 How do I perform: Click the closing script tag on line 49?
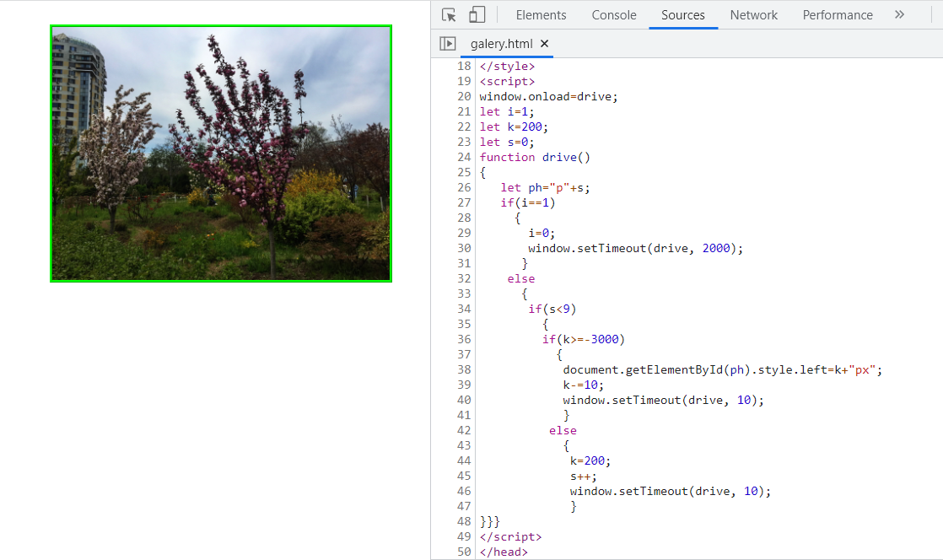click(x=510, y=537)
